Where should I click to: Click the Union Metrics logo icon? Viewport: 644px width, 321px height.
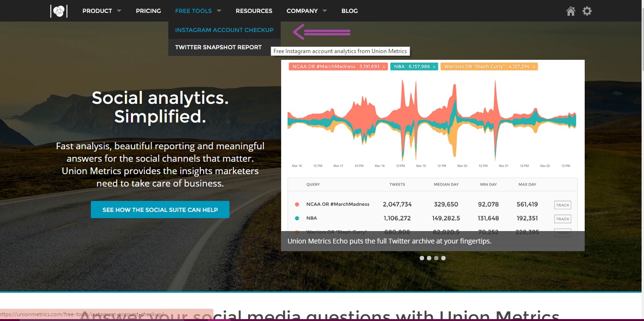(x=59, y=11)
